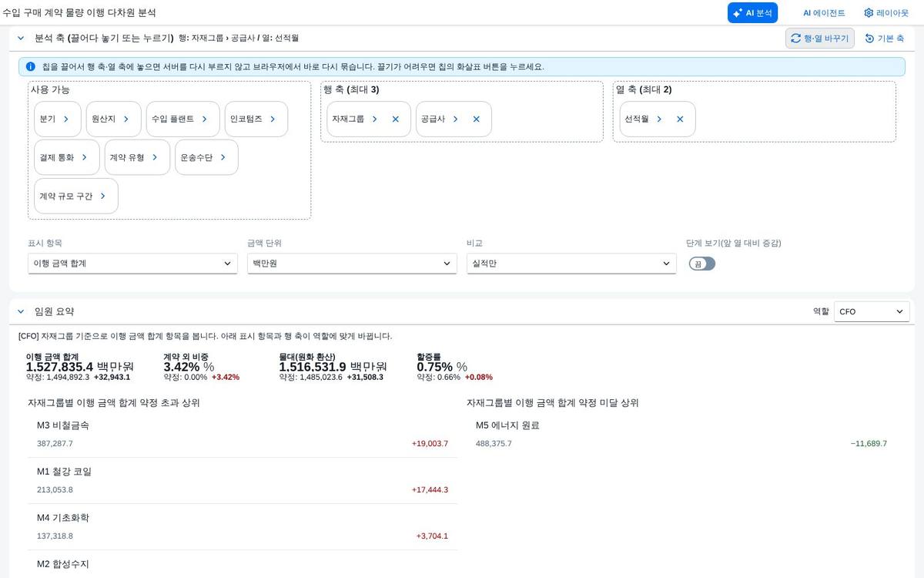Open the 역할 CFO dropdown
Viewport: 924px width, 578px height.
(x=872, y=311)
